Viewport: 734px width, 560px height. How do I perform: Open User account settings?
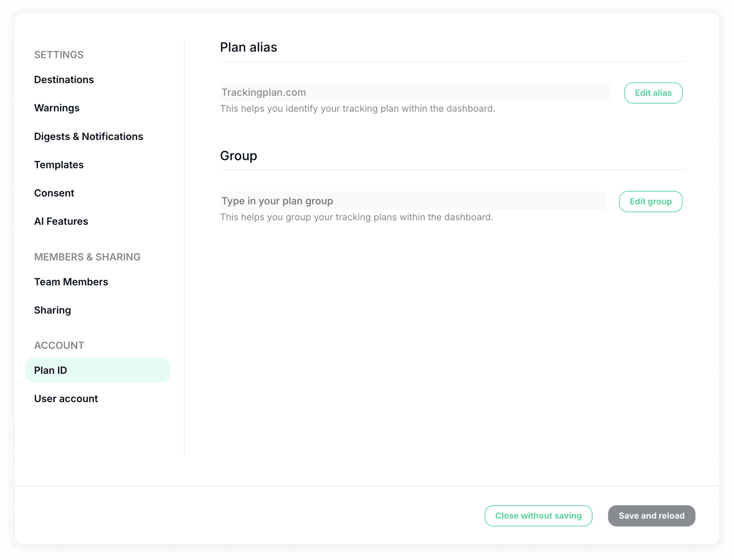(x=66, y=398)
